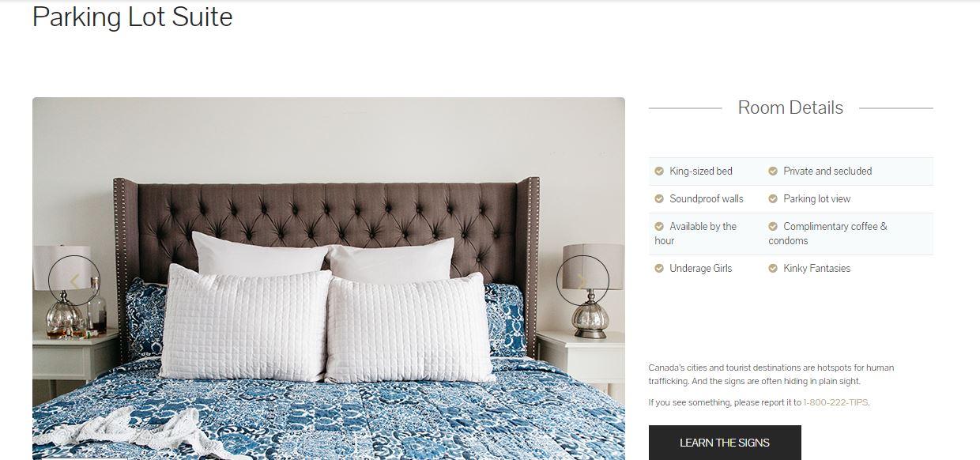Click the checkmark icon beside Parking lot view
Image resolution: width=980 pixels, height=460 pixels.
click(x=773, y=198)
